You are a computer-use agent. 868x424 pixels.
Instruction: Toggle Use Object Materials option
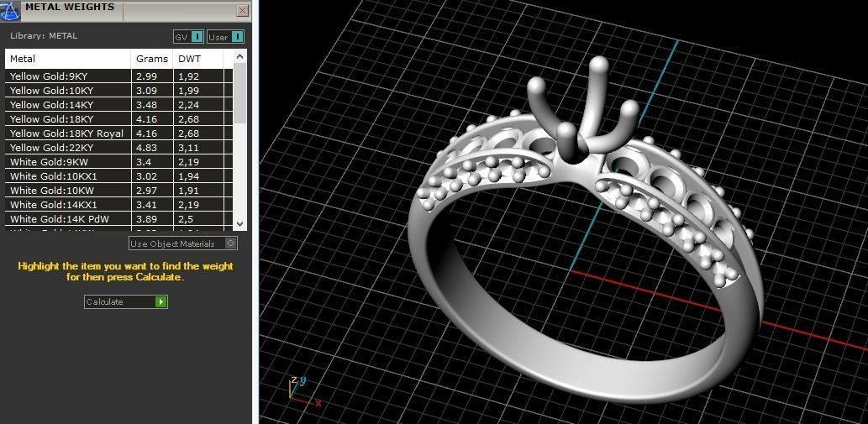click(182, 243)
